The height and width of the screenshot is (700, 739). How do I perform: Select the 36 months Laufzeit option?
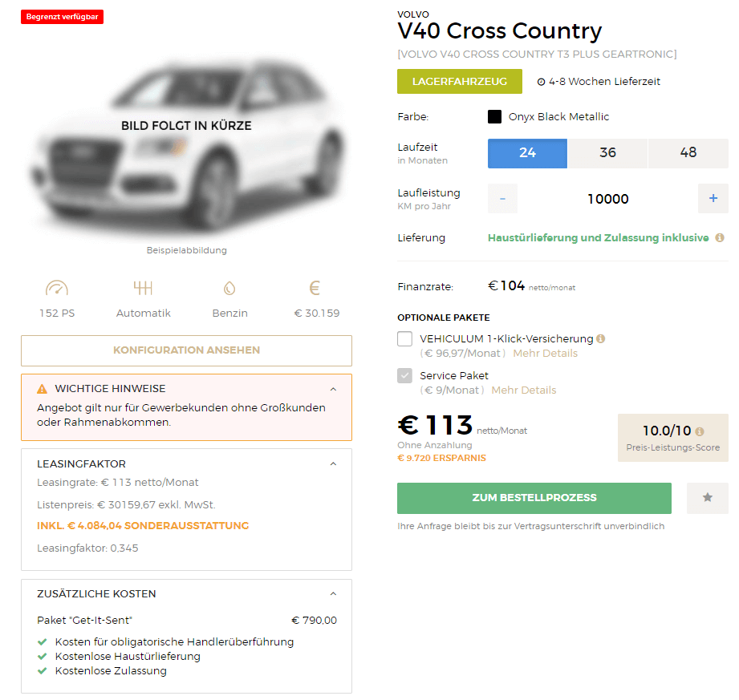[607, 153]
